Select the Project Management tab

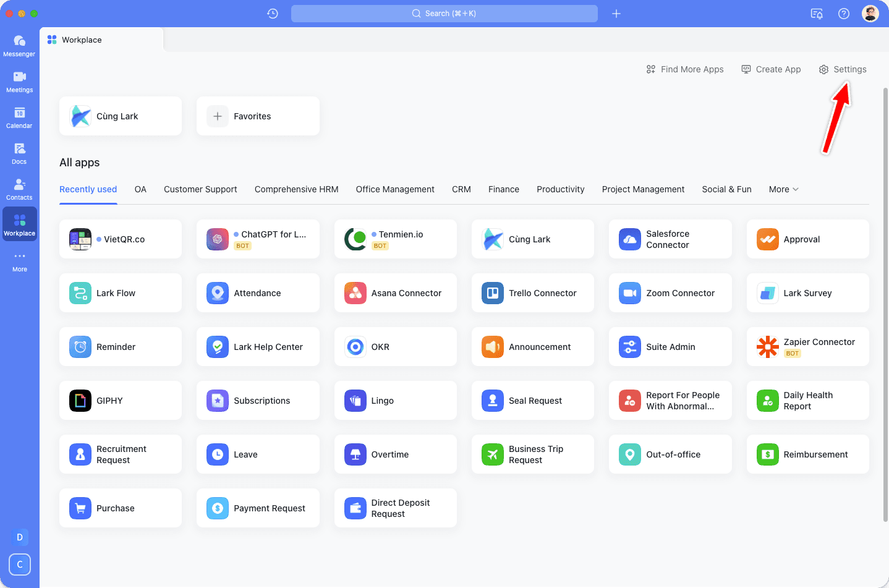pos(643,189)
